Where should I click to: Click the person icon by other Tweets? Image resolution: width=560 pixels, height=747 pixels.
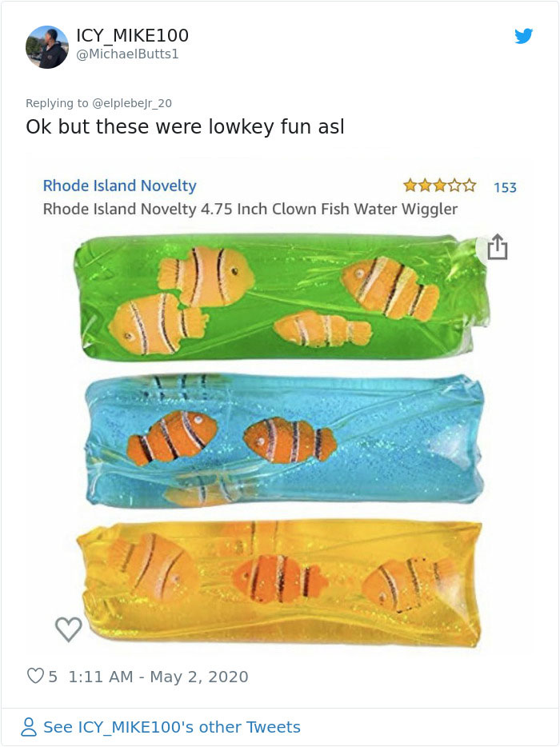click(30, 727)
